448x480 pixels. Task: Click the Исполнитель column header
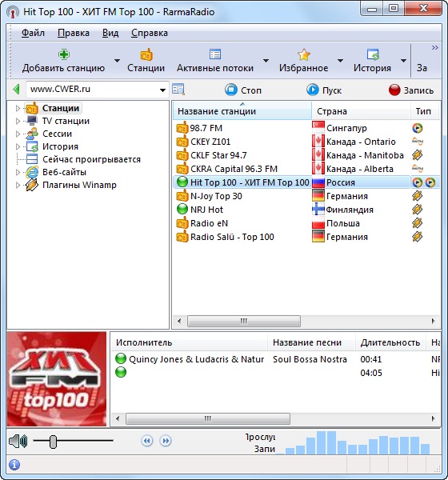point(190,342)
